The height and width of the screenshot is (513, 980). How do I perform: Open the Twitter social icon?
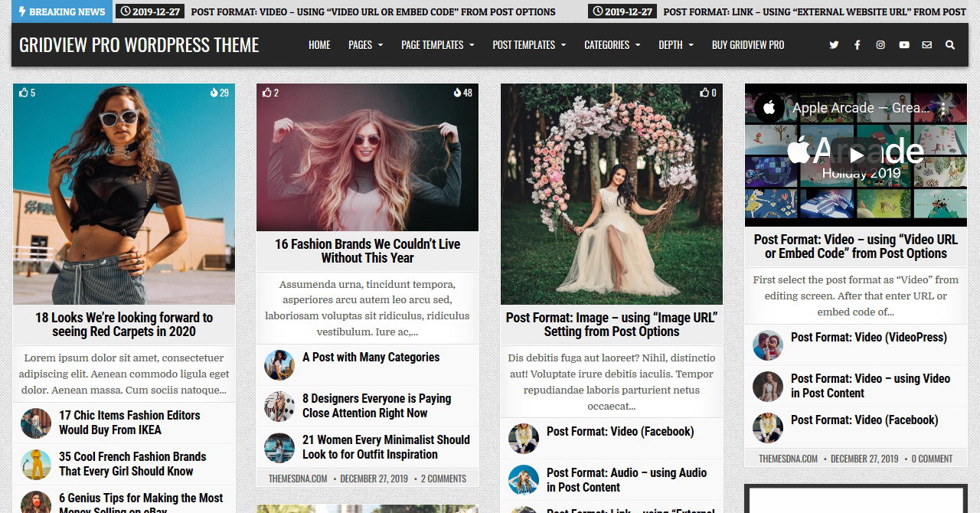(834, 45)
